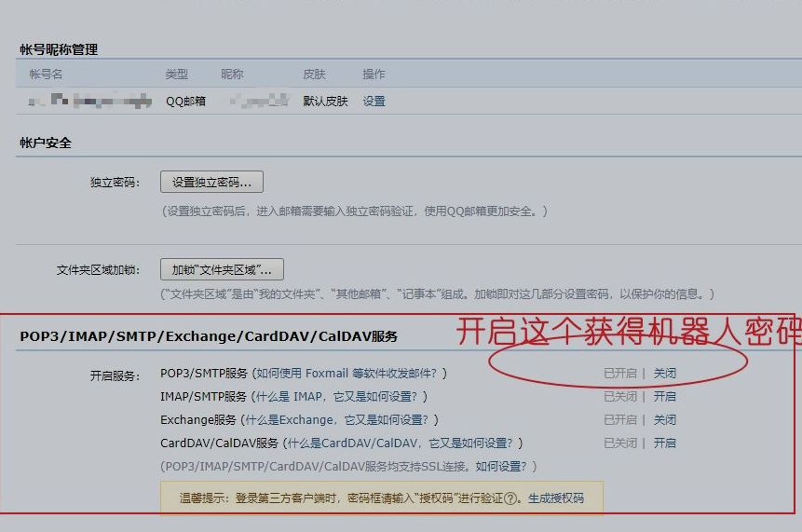Click 已关闭 status of CardDAV/CalDAV service
Viewport: 802px width, 532px height.
point(620,443)
